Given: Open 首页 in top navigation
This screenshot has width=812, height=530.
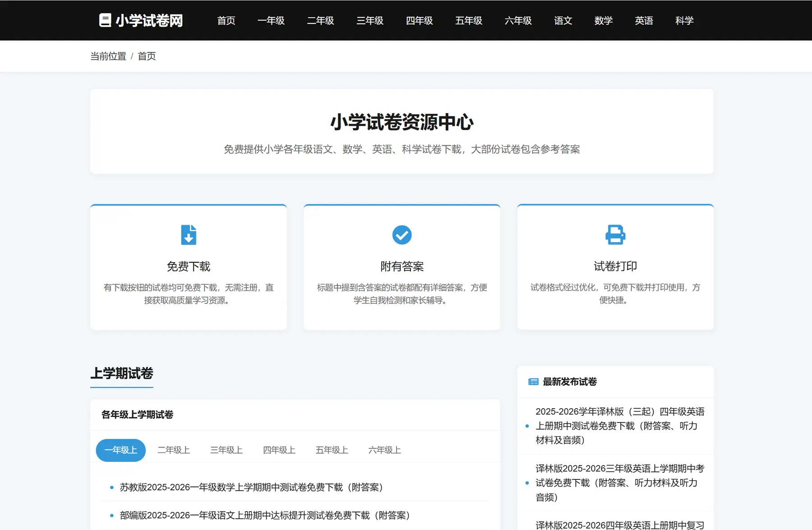Looking at the screenshot, I should coord(226,21).
